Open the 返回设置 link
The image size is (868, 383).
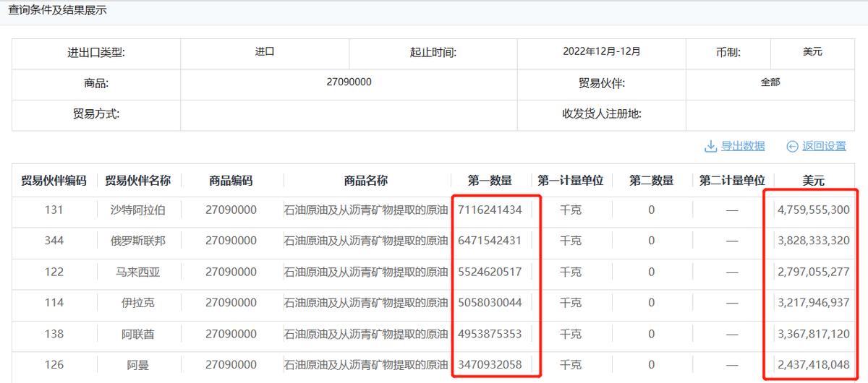(x=824, y=146)
